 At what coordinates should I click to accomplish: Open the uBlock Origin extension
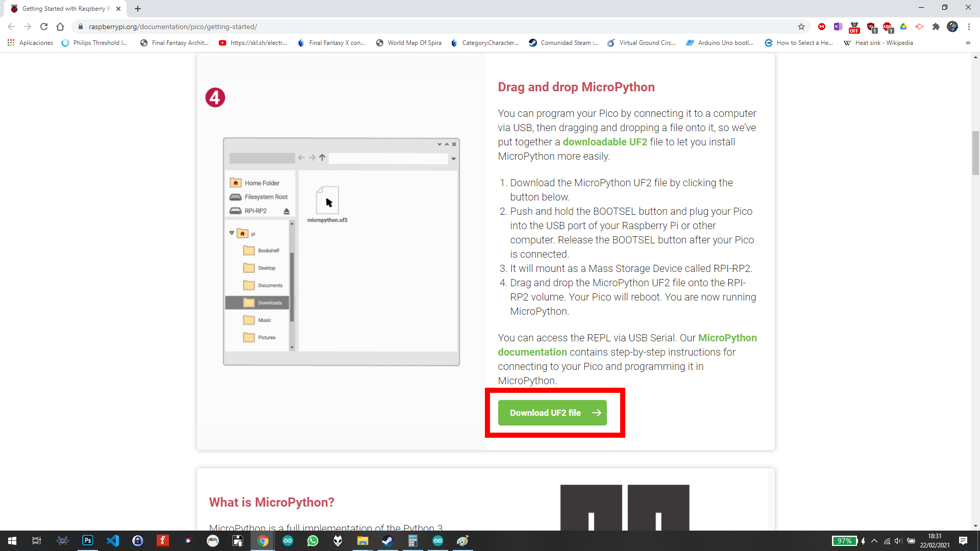coord(871,28)
